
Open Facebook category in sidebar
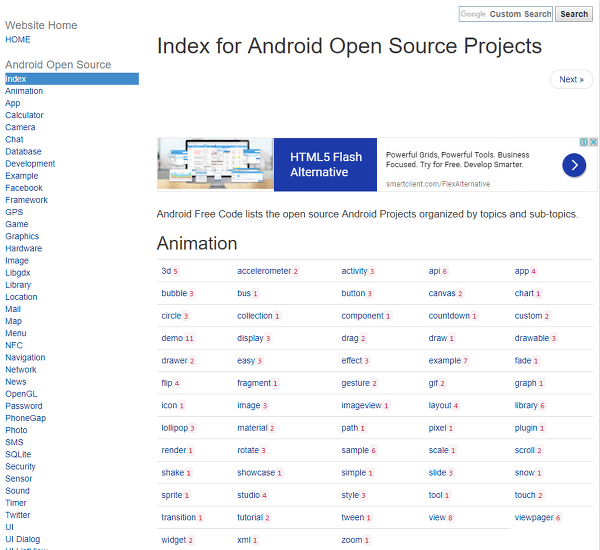[24, 188]
